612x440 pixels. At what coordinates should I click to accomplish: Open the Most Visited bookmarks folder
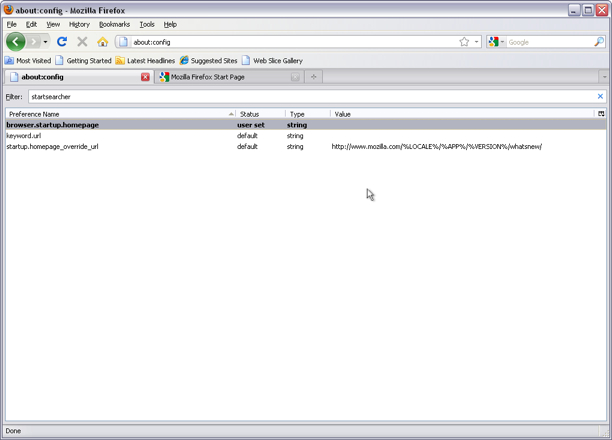click(28, 61)
